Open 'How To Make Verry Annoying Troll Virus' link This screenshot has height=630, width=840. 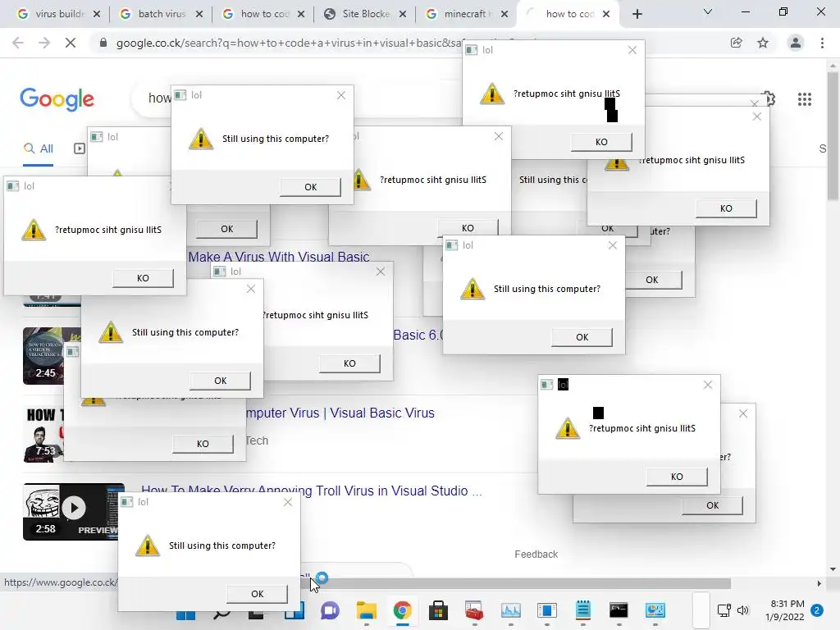[x=312, y=491]
